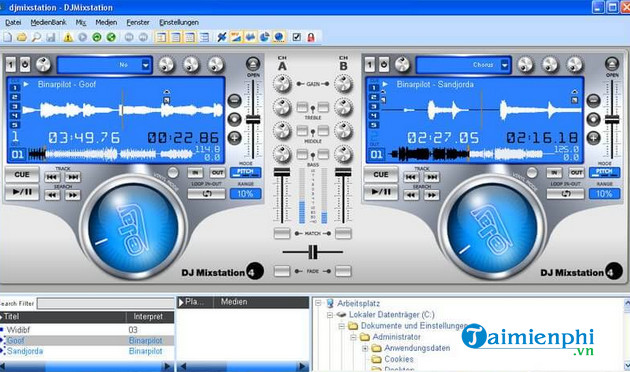Eject deck B with the OPEN button
Image resolution: width=630 pixels, height=372 pixels.
(x=612, y=63)
